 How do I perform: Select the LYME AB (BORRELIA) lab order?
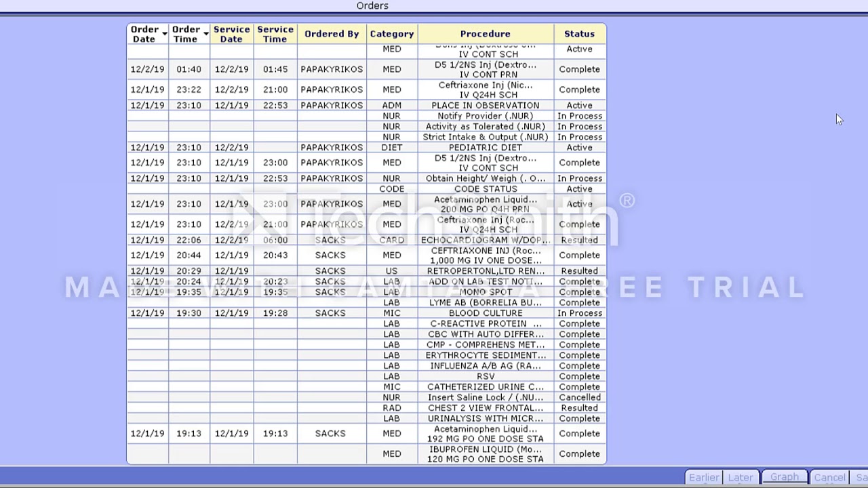pyautogui.click(x=486, y=303)
